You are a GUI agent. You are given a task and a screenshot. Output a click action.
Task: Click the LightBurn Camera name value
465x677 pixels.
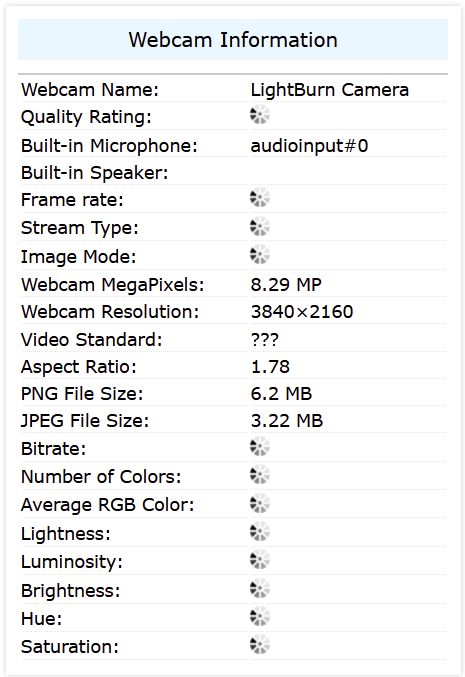click(329, 90)
